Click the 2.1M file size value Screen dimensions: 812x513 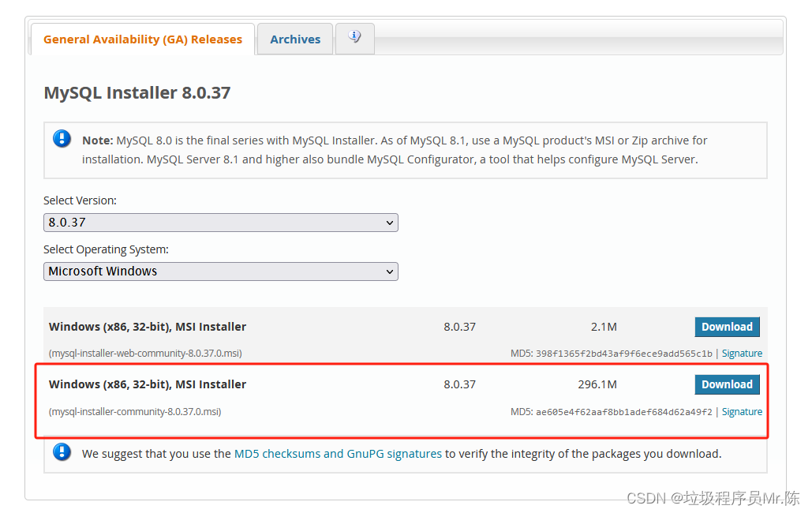point(604,327)
